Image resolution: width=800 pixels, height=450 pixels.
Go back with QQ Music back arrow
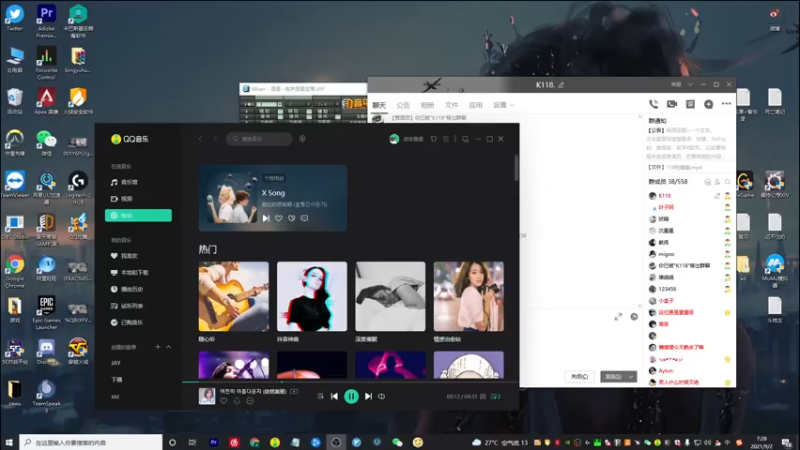pos(201,139)
